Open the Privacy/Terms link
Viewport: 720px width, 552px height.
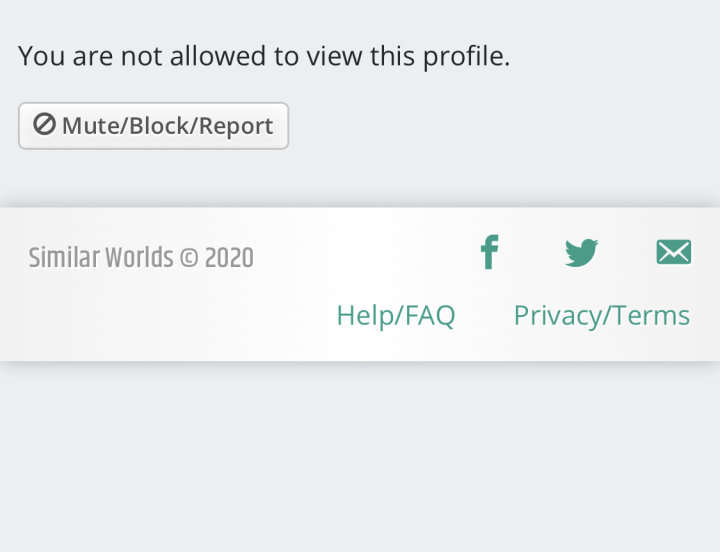601,315
